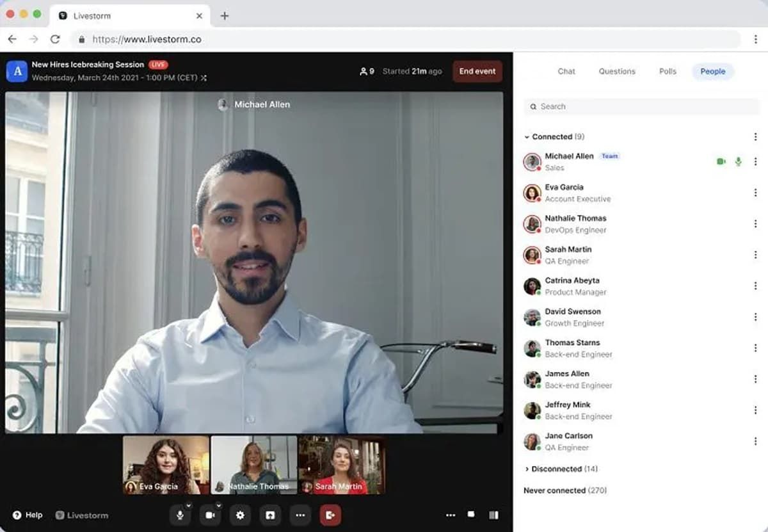Switch to side-by-side layout icon
This screenshot has width=768, height=532.
[493, 515]
